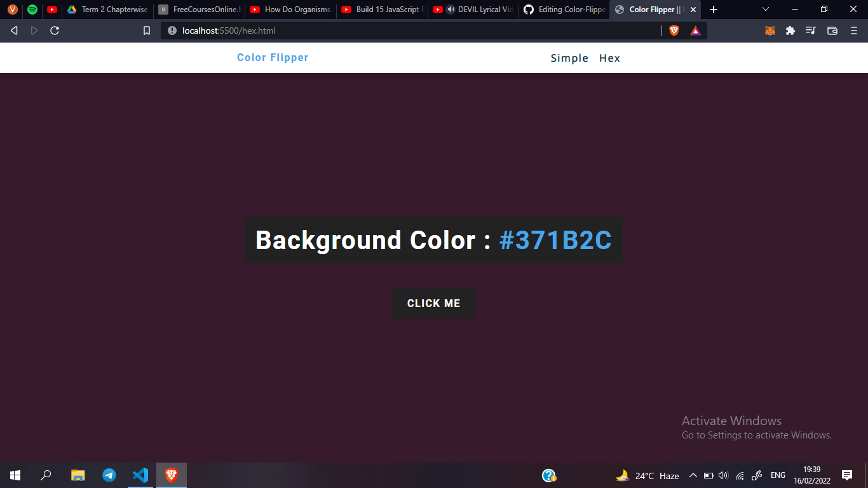The image size is (868, 488).
Task: Click the Color Flipper logo text
Action: [x=273, y=57]
